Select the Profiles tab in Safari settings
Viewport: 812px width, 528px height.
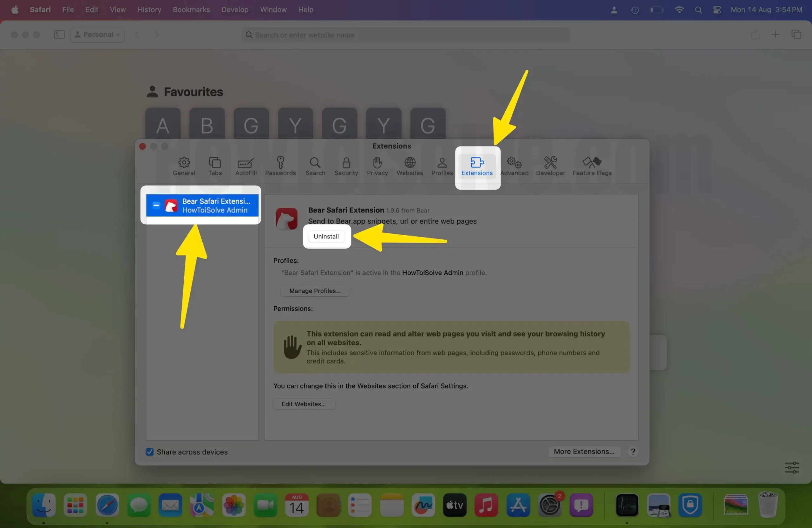click(442, 165)
